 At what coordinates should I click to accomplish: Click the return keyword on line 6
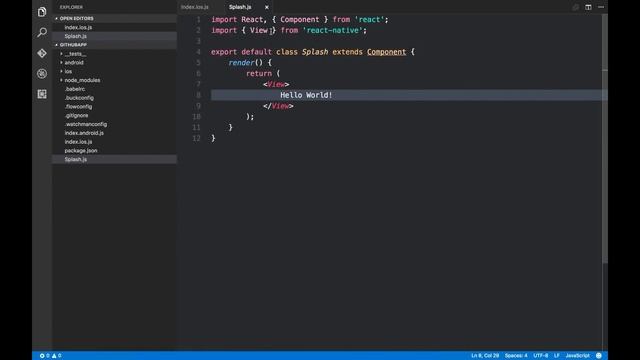click(x=259, y=73)
